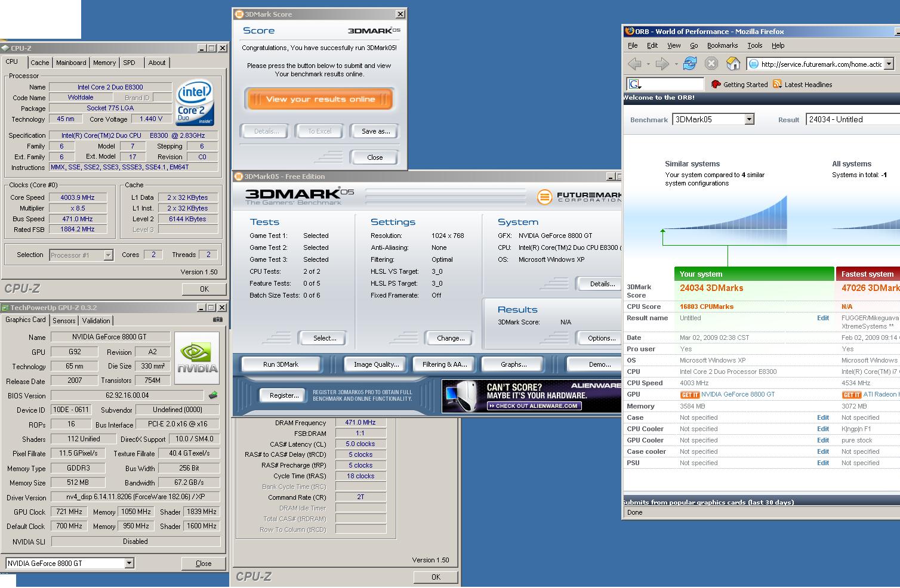This screenshot has width=900, height=588.
Task: Open the Benchmark 3DMark05 dropdown
Action: (x=749, y=119)
